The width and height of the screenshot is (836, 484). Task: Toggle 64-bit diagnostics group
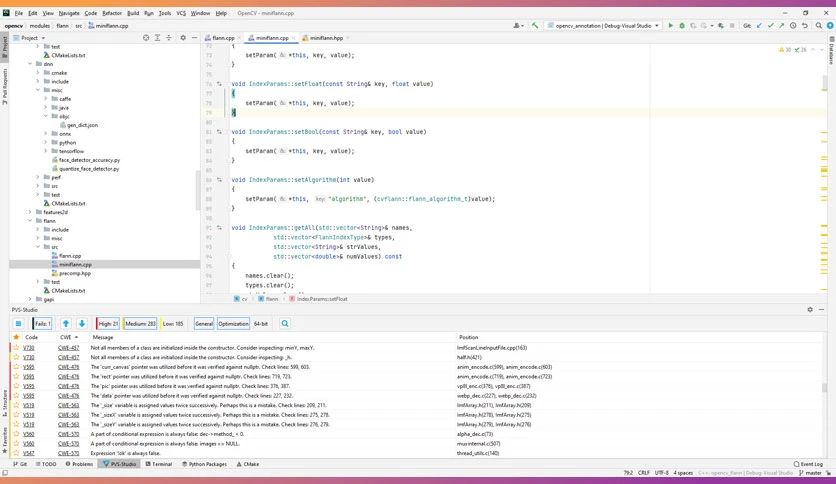pos(261,324)
